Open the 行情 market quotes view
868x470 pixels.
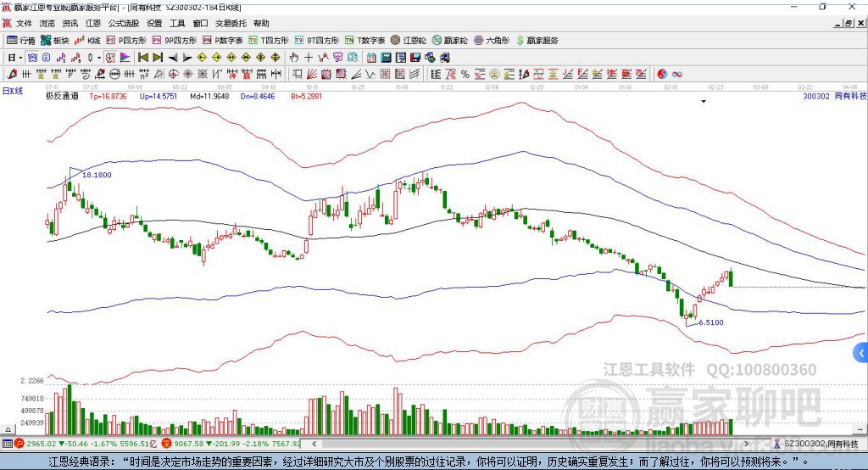click(x=20, y=41)
